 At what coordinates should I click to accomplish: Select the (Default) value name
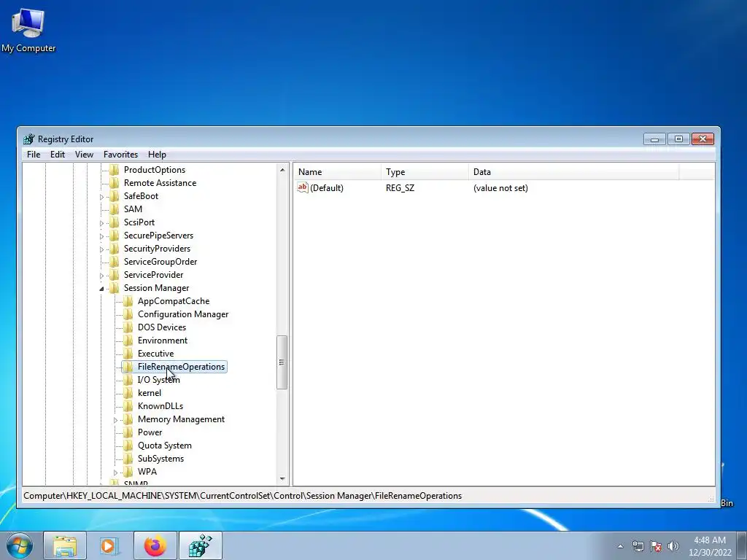tap(327, 188)
